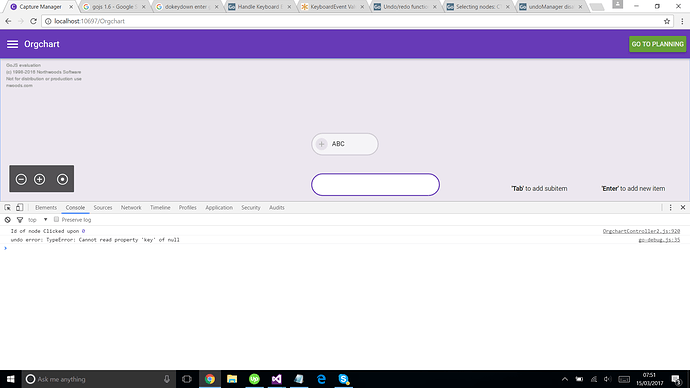Viewport: 690px width, 388px height.
Task: Zoom in with the plus icon
Action: coord(40,179)
